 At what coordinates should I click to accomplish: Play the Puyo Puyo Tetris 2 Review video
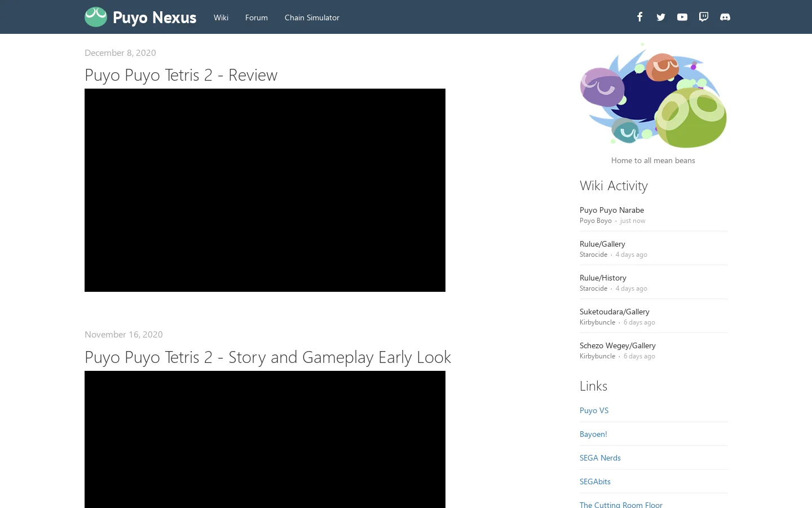[265, 190]
